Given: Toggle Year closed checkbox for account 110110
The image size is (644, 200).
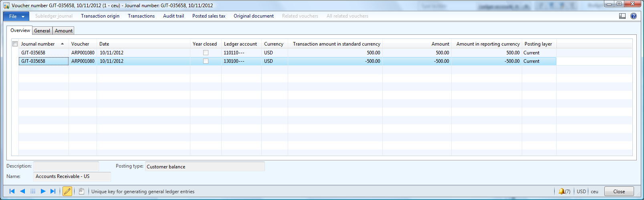Looking at the screenshot, I should (x=206, y=53).
